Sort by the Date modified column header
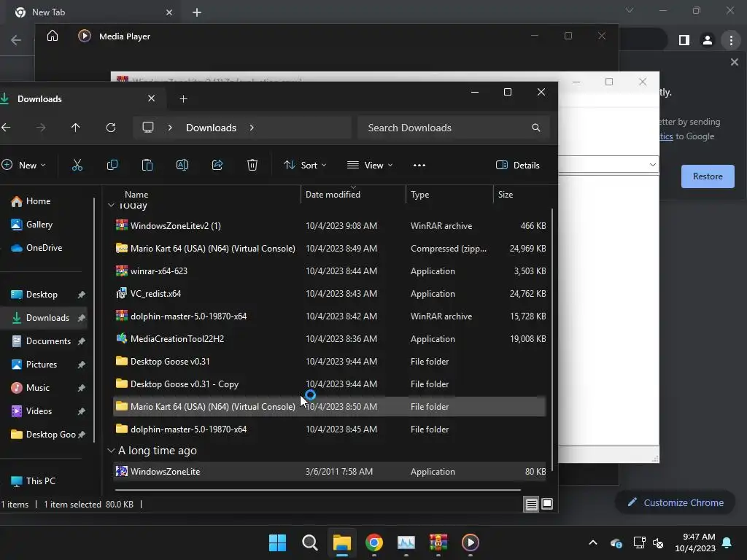 pyautogui.click(x=333, y=194)
